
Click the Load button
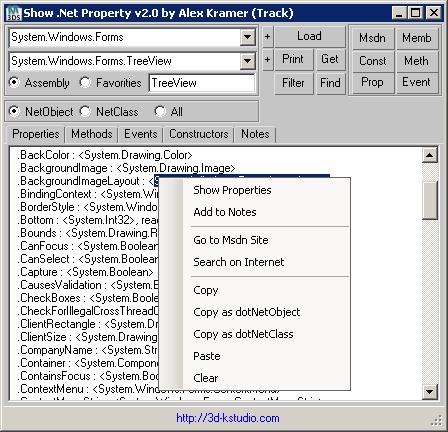click(x=309, y=36)
